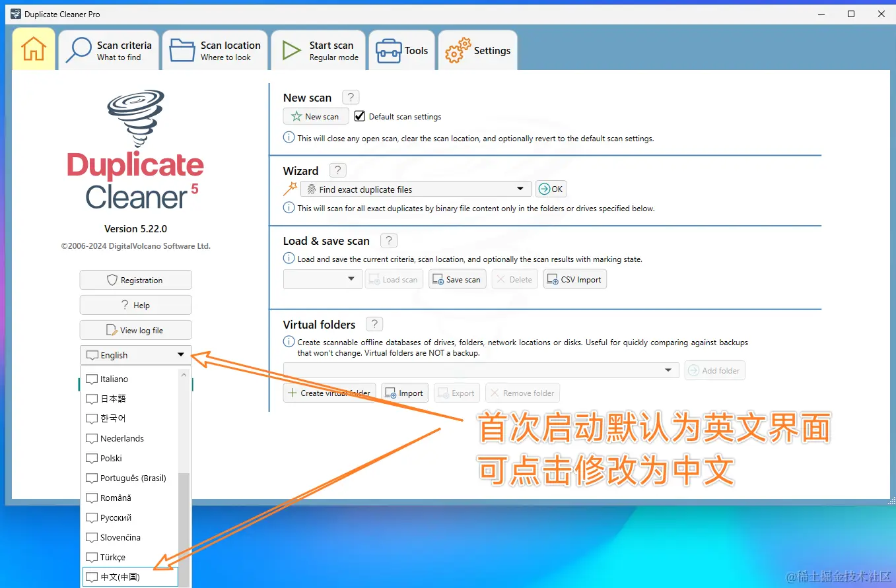The height and width of the screenshot is (588, 896).
Task: Select 日本語 from language list
Action: coord(130,399)
